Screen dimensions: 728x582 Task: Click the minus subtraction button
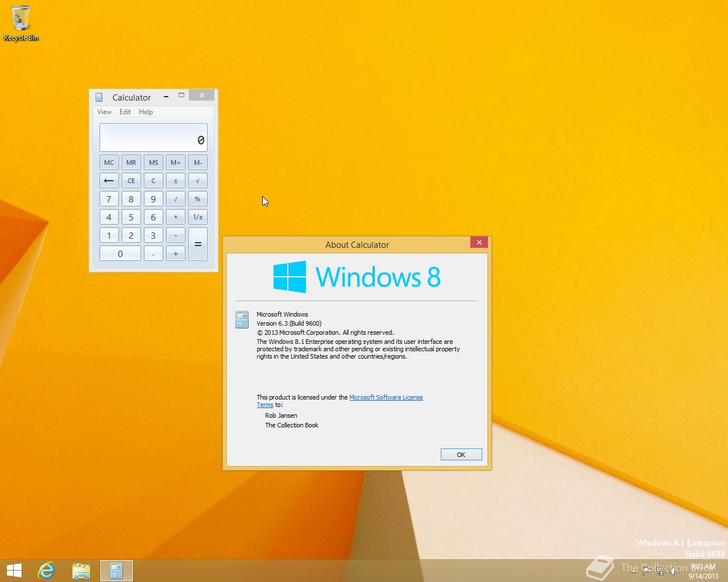[x=176, y=235]
